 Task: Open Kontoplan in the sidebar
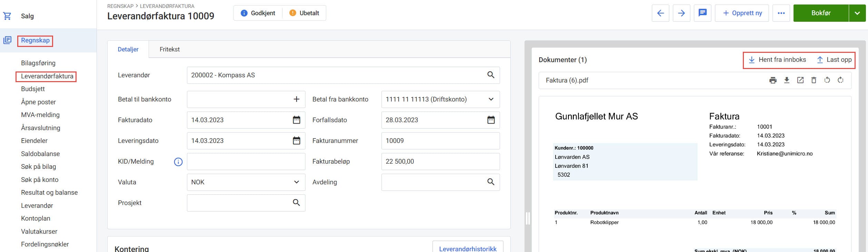pos(36,218)
